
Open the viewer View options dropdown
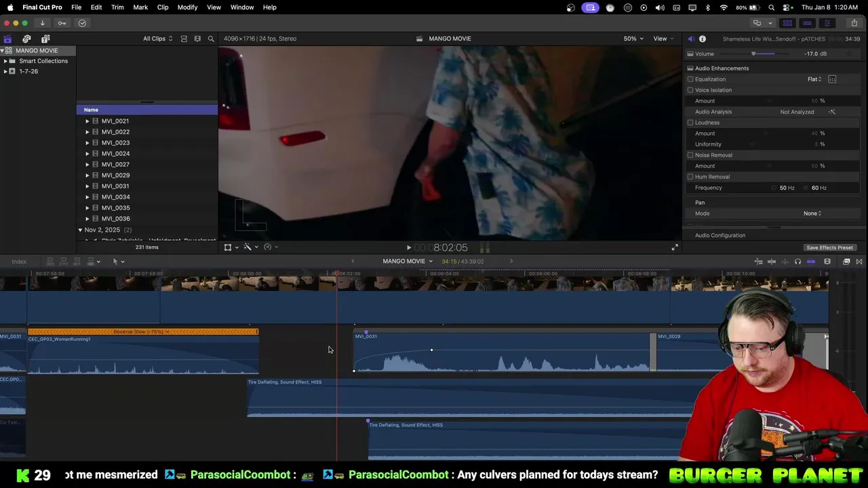[663, 39]
